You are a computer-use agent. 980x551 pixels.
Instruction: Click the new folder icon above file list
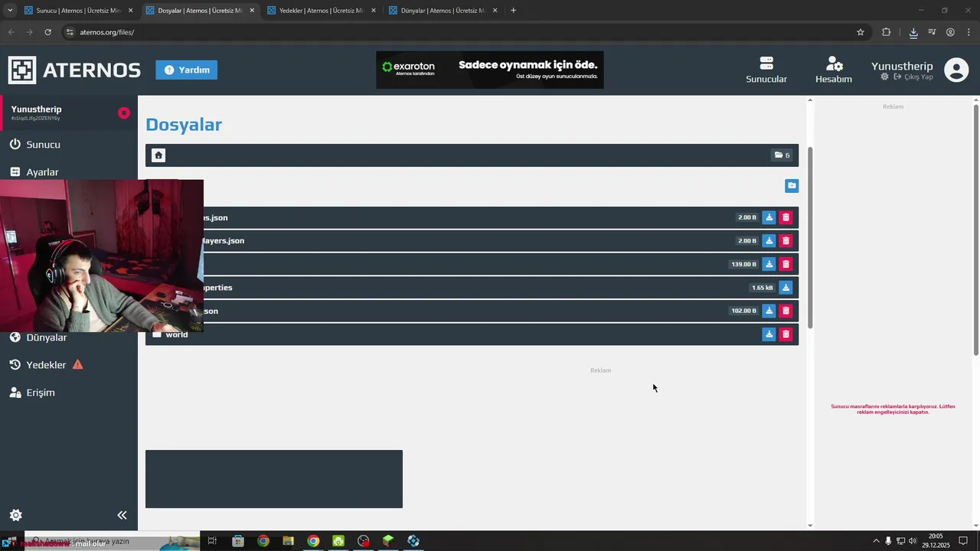tap(792, 186)
